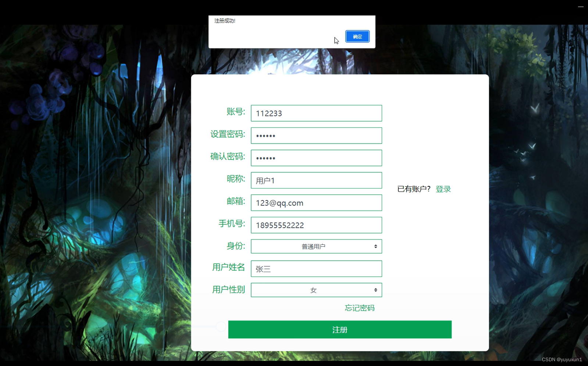
Task: Open the 忘记密码 link
Action: pos(360,308)
